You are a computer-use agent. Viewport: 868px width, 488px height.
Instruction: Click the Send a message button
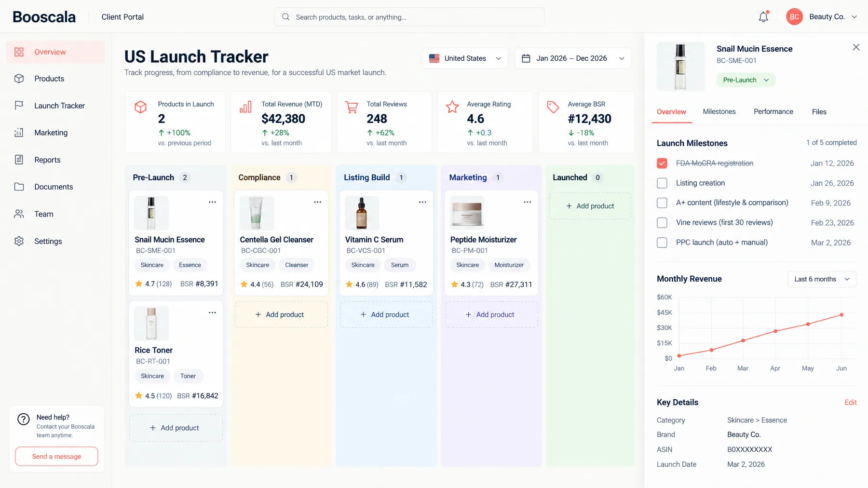tap(56, 457)
